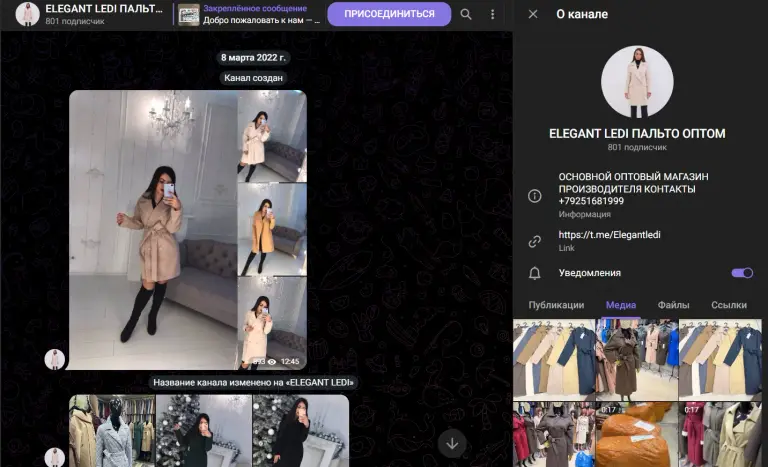This screenshot has height=467, width=768.
Task: Open the channel search magnifier icon
Action: coord(466,14)
